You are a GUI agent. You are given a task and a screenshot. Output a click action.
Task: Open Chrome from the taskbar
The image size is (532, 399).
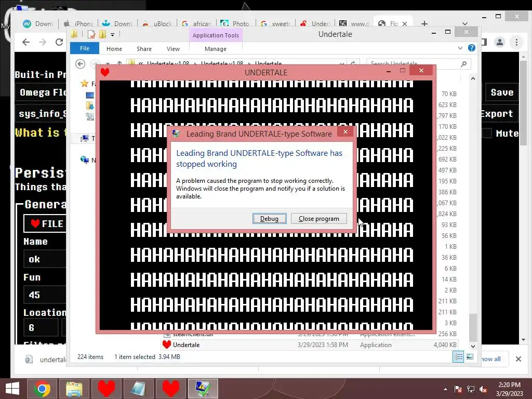(x=42, y=389)
